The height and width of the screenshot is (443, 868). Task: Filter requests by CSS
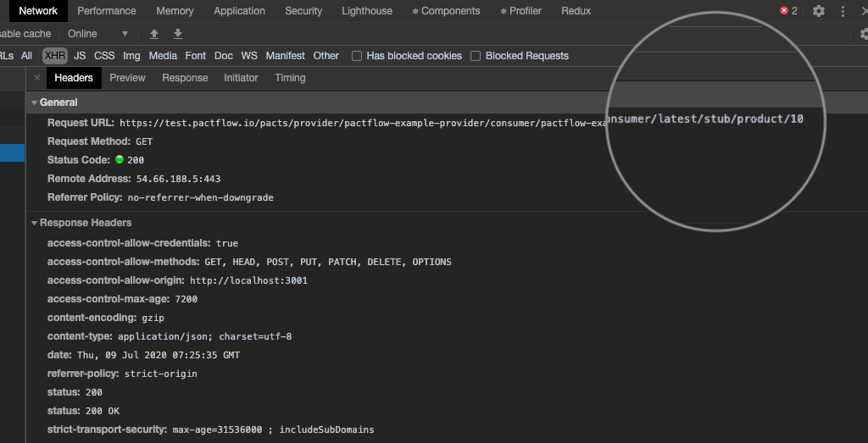click(104, 56)
